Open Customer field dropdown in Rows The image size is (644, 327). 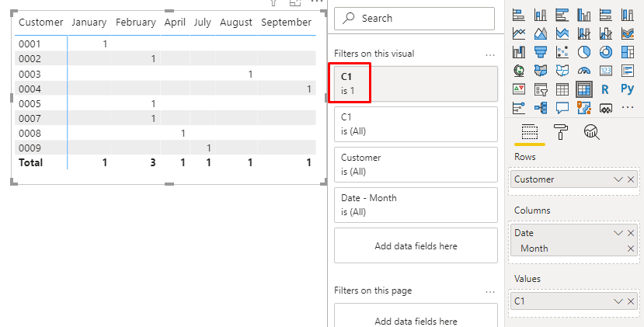tap(618, 179)
